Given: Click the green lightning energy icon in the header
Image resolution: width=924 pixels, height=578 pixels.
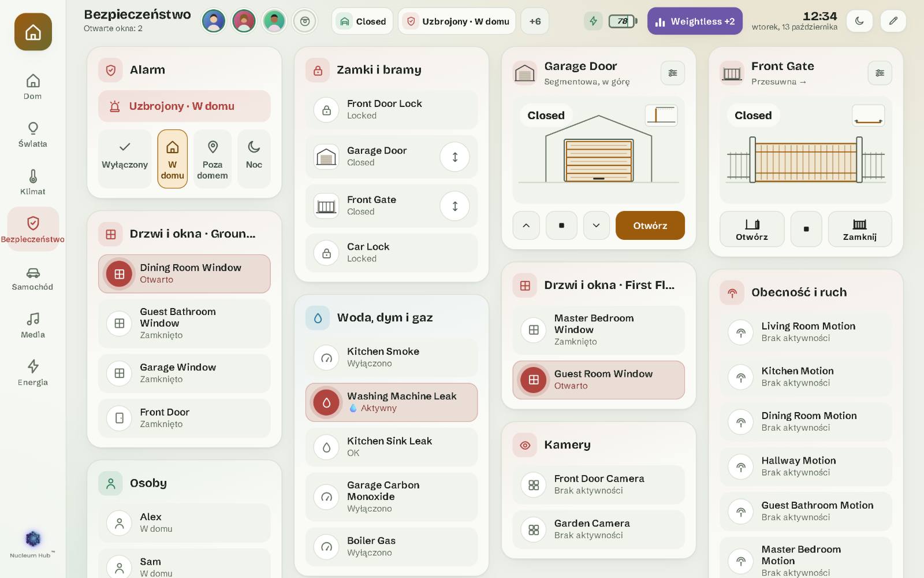Looking at the screenshot, I should 593,21.
